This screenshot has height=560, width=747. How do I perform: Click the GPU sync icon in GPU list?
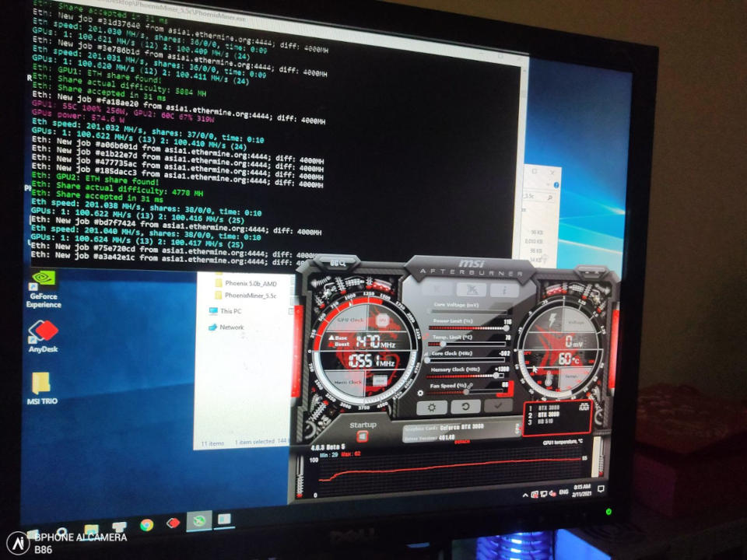coord(584,407)
